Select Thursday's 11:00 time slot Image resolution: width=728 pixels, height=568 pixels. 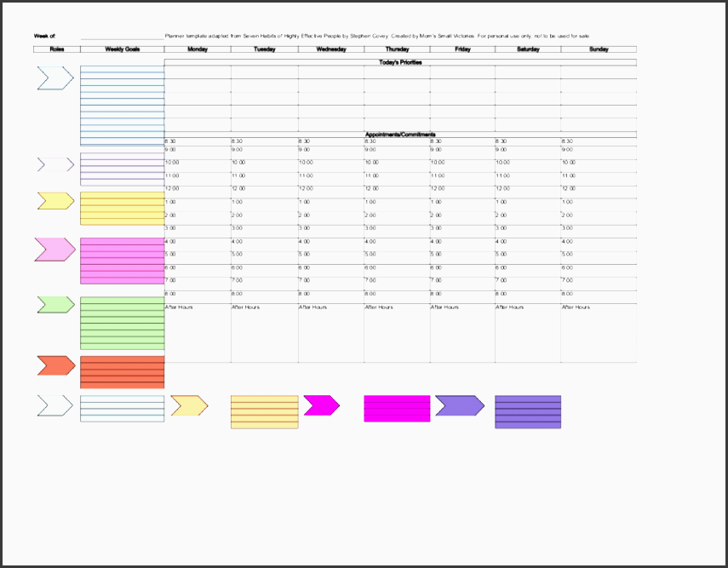397,179
